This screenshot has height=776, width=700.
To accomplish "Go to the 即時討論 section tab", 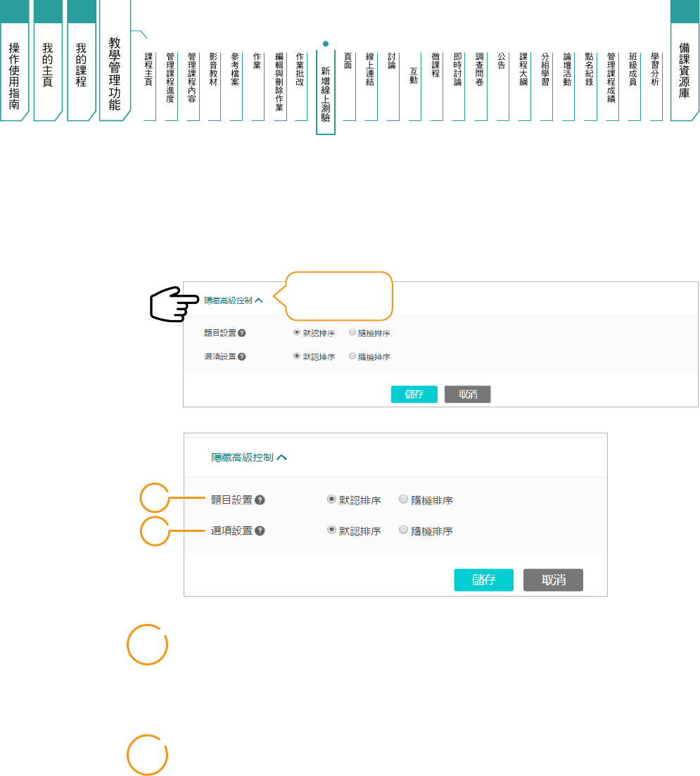I will coord(458,85).
